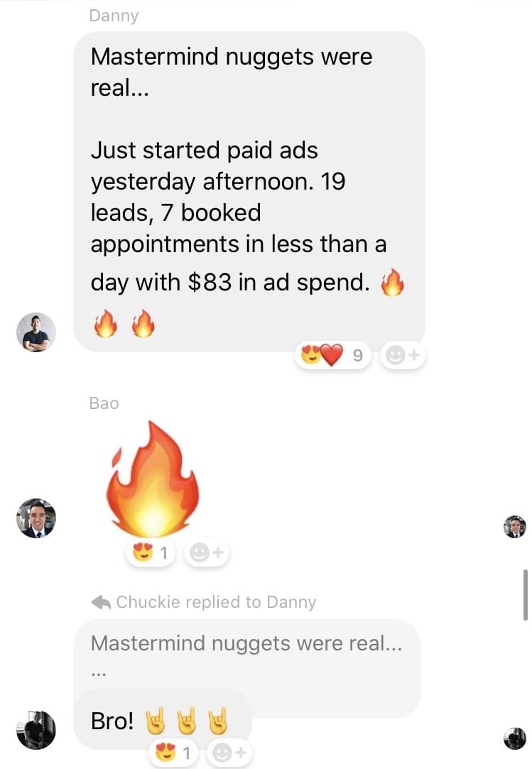Click the seen-by avatar next to Bao's message

[x=515, y=527]
